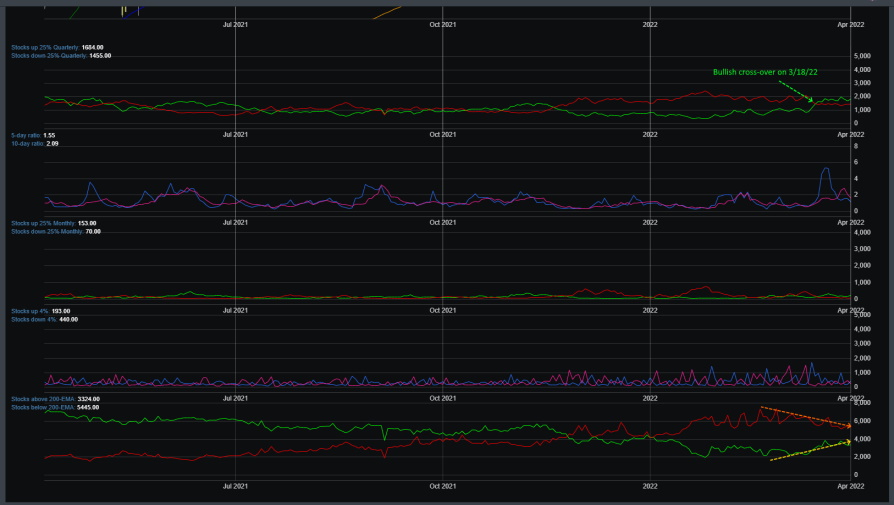Select the 'Stocks down 25% Quarterly' legend line
The height and width of the screenshot is (505, 894).
tap(61, 56)
